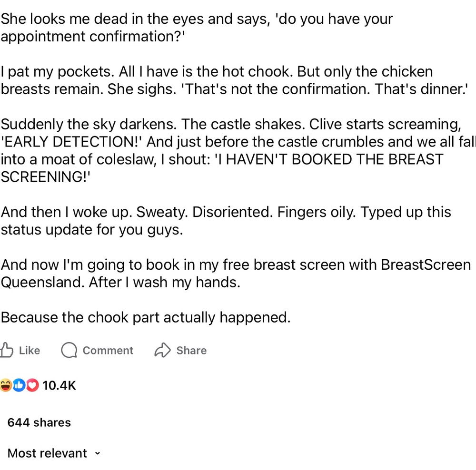The image size is (476, 470).
Task: Open the Most relevant comment sorting menu
Action: click(53, 453)
